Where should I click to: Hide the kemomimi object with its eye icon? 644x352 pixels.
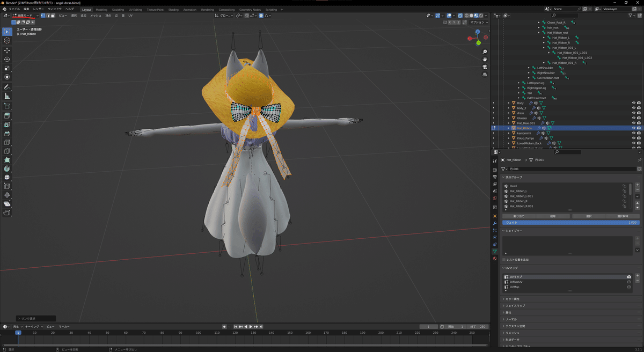(x=633, y=133)
